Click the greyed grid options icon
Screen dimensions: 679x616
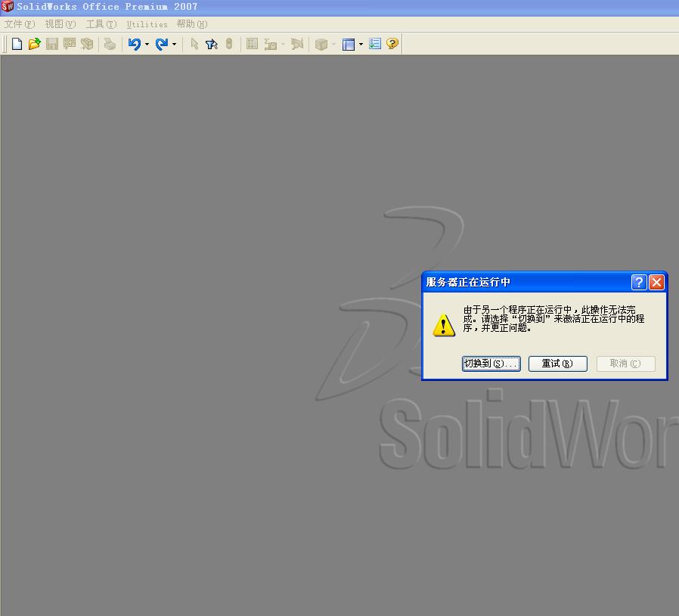252,44
